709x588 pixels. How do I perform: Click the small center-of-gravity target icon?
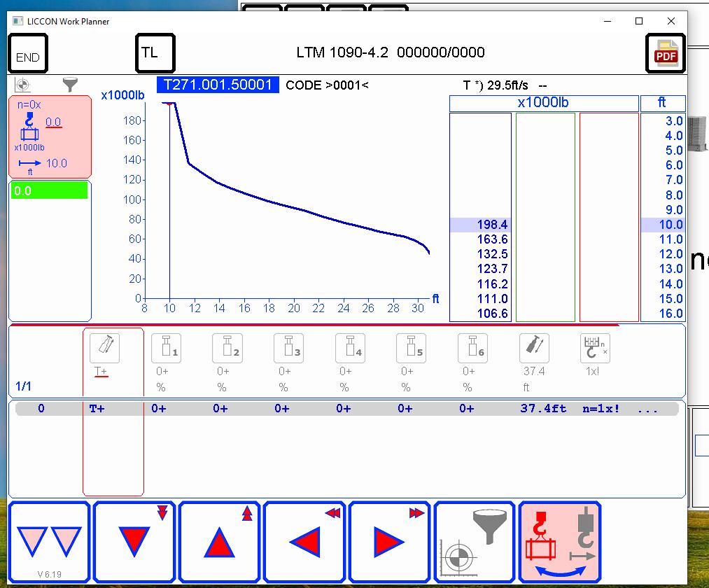pyautogui.click(x=22, y=85)
